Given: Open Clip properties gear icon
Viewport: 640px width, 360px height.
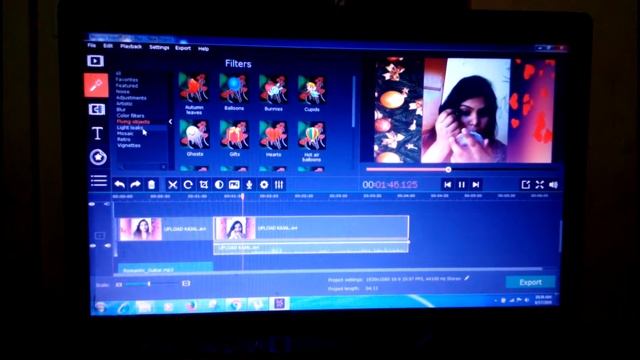Looking at the screenshot, I should (x=264, y=184).
